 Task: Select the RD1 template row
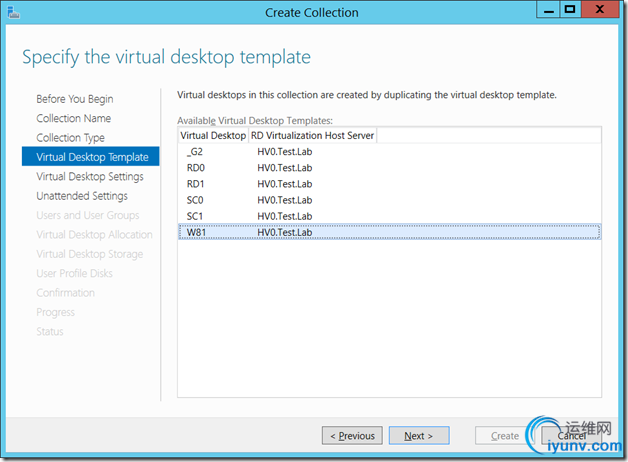click(x=389, y=184)
